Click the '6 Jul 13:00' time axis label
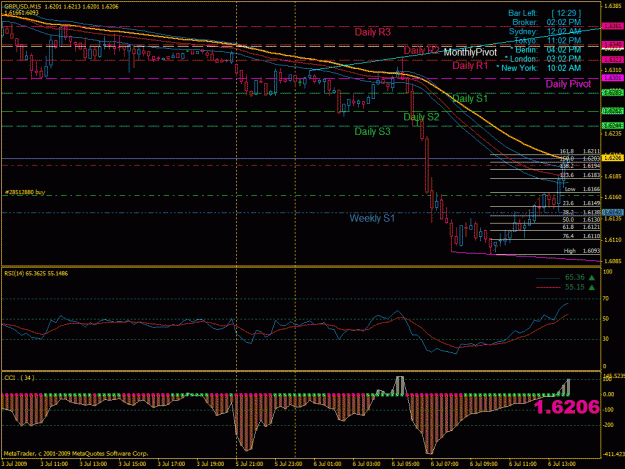The width and height of the screenshot is (625, 469). point(562,464)
